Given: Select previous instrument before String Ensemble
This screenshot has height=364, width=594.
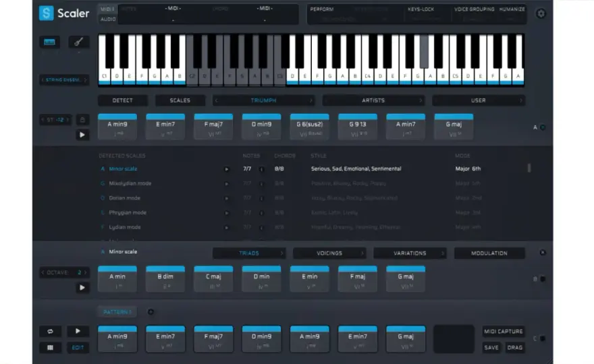Looking at the screenshot, I should point(43,80).
